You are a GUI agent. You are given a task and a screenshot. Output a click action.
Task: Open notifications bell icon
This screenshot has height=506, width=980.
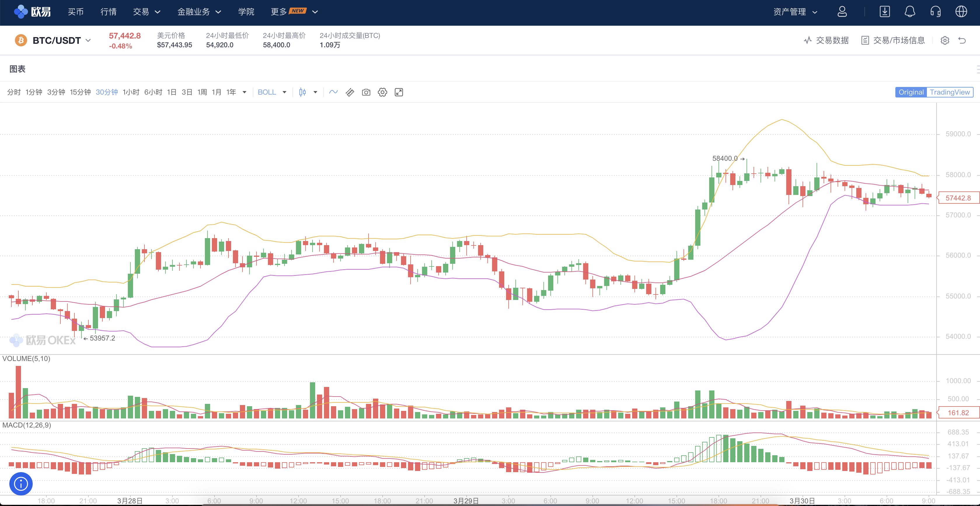[x=910, y=12]
